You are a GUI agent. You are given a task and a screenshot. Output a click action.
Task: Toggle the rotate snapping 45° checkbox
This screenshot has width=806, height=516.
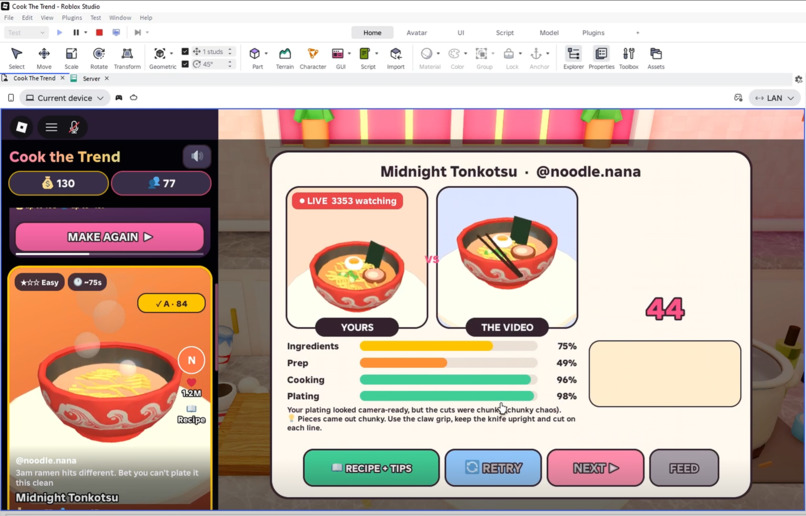pyautogui.click(x=185, y=64)
